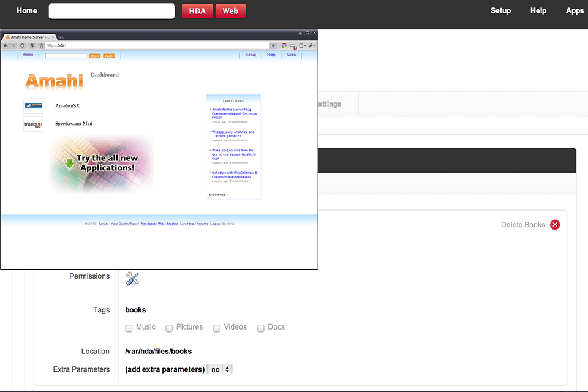Click the orange Amahi logo
The image size is (588, 392).
[54, 81]
